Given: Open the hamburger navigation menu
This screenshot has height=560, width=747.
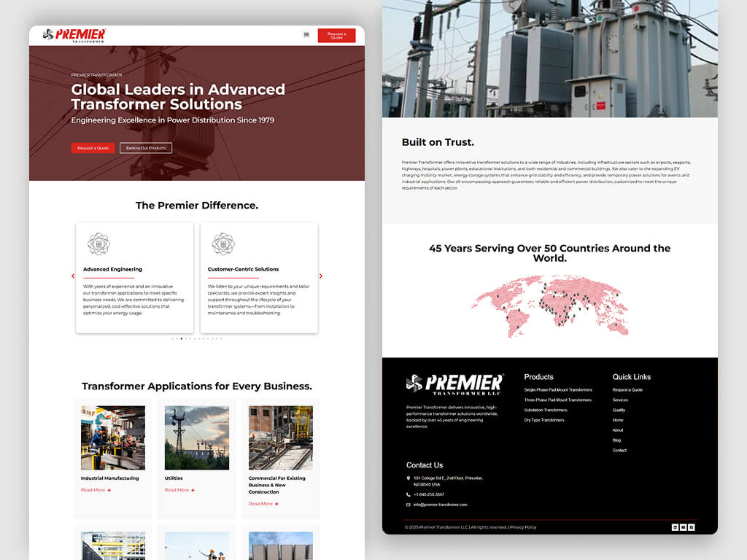Looking at the screenshot, I should pyautogui.click(x=306, y=34).
